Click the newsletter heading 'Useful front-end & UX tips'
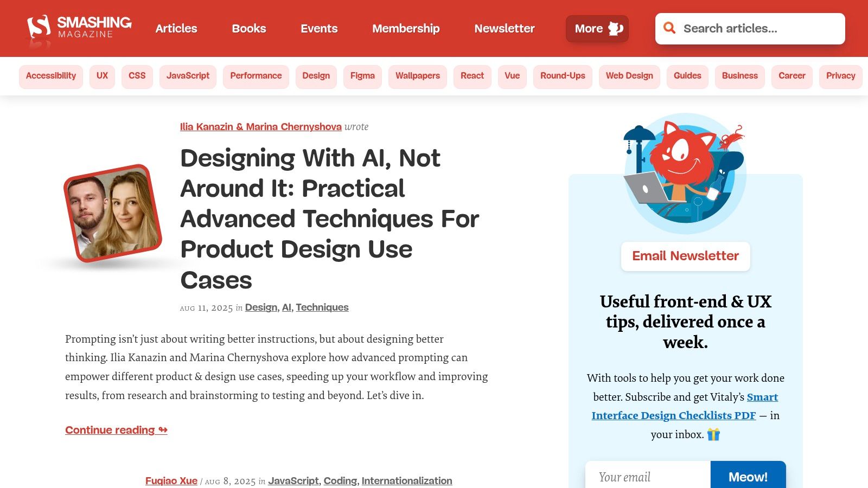The image size is (868, 488). 686,322
